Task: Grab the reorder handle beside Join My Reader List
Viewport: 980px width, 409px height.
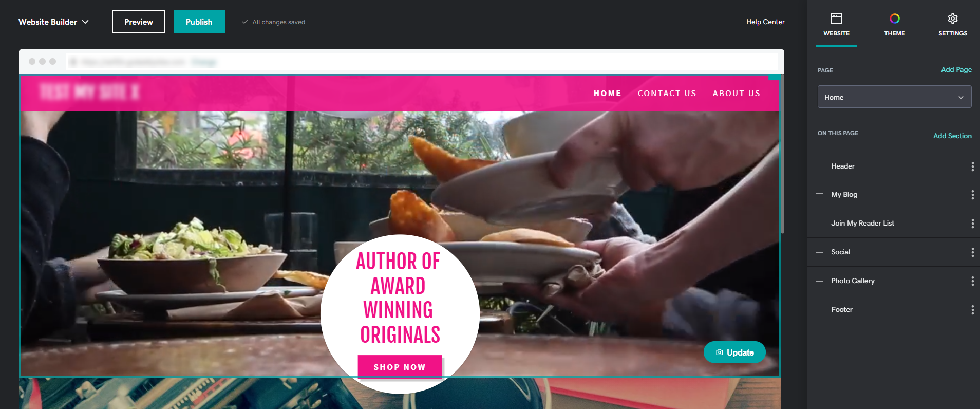Action: (819, 223)
